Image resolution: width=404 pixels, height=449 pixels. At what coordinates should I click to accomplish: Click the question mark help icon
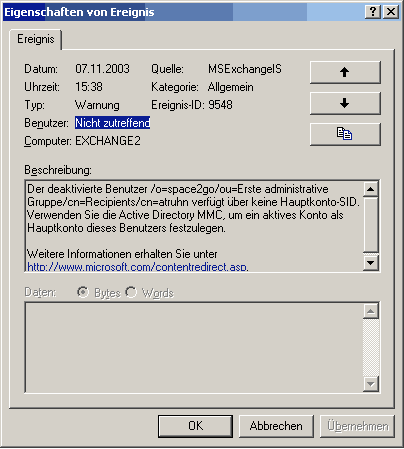click(373, 12)
